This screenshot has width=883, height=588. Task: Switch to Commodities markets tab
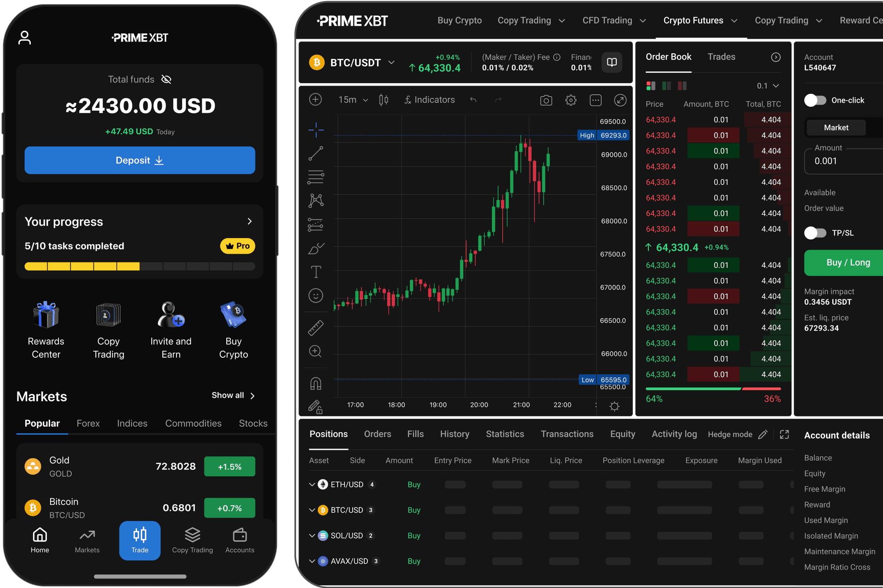(x=194, y=423)
